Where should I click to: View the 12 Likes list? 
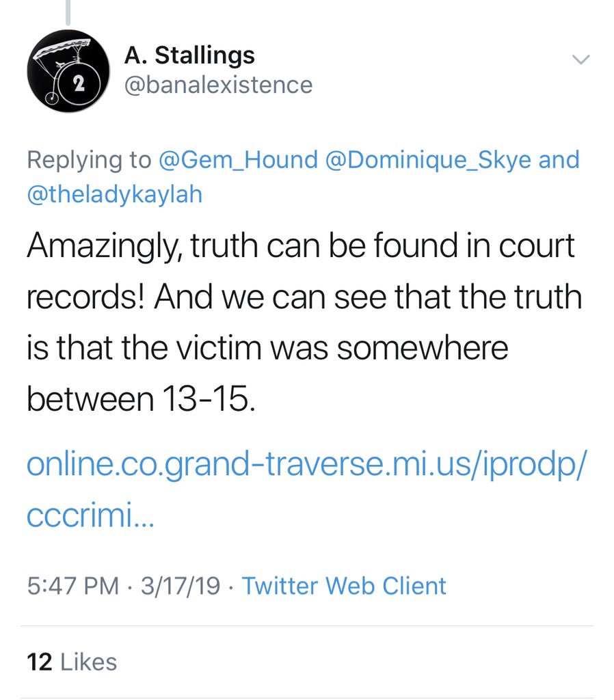72,661
